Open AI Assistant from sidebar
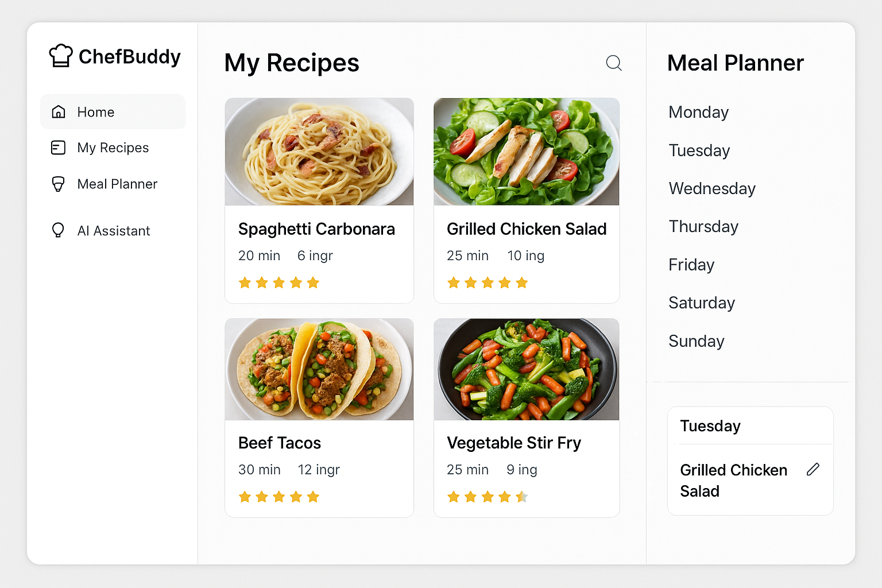Image resolution: width=882 pixels, height=588 pixels. tap(114, 231)
